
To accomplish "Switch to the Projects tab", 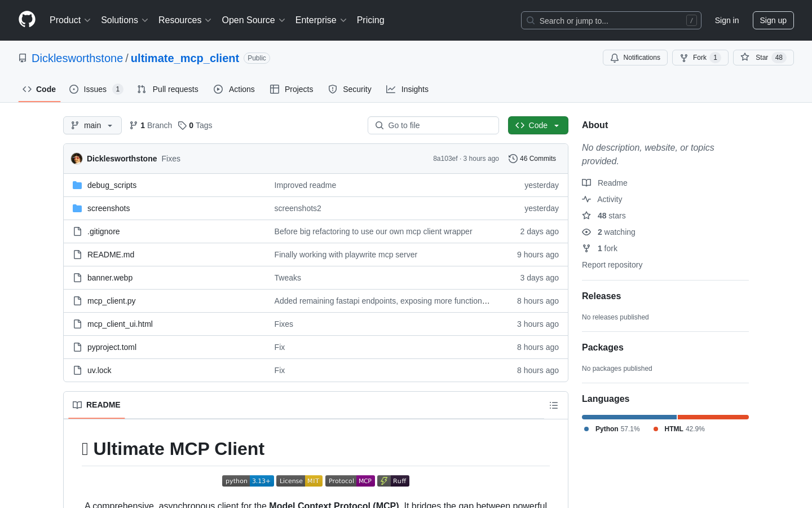I will coord(292,89).
